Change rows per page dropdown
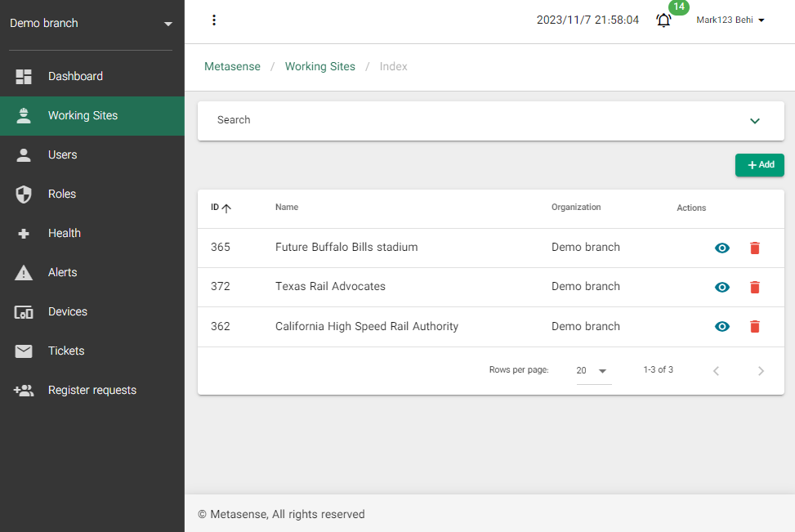795x532 pixels. coord(593,371)
